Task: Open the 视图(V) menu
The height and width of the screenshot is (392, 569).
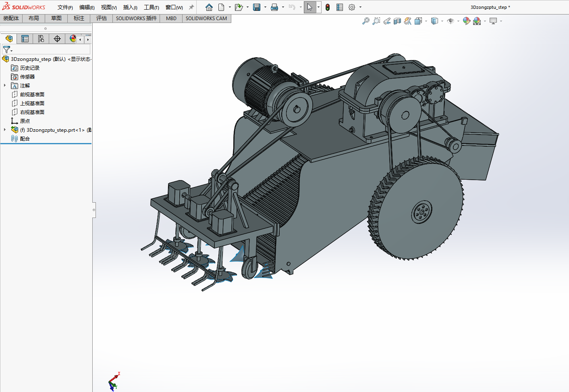Action: [109, 7]
